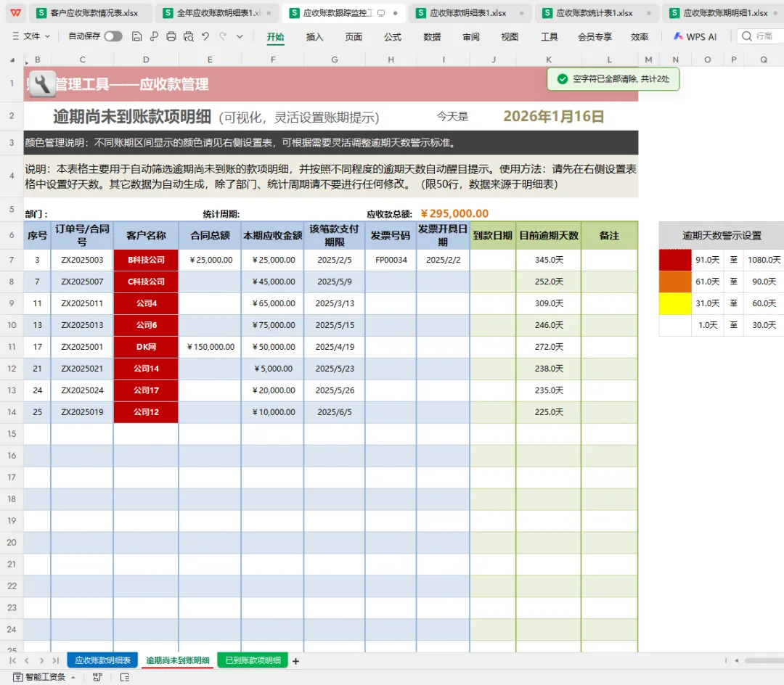The width and height of the screenshot is (784, 685).
Task: Click the status bar icon after 智能工资条
Action: click(x=97, y=677)
